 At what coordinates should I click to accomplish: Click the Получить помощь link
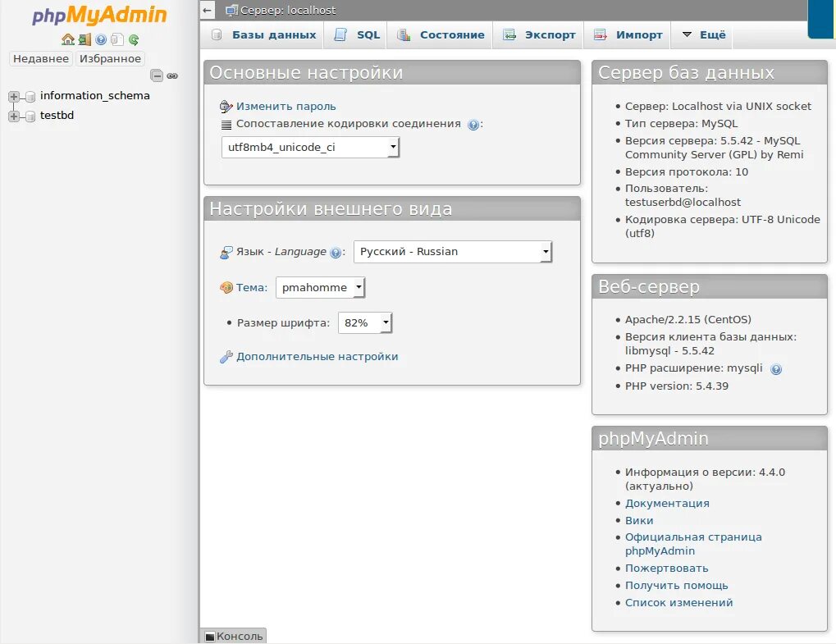click(676, 586)
